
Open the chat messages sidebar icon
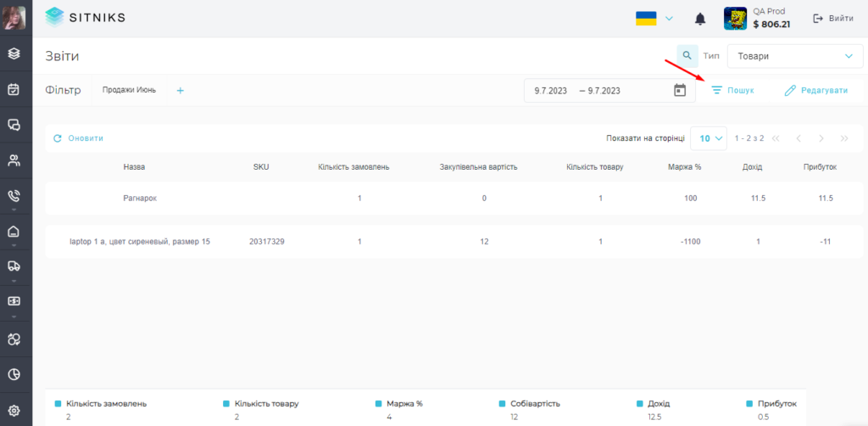click(x=14, y=125)
